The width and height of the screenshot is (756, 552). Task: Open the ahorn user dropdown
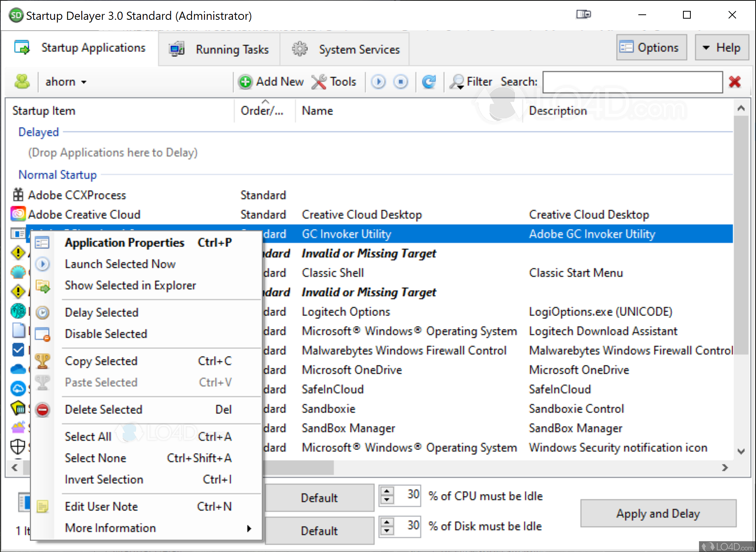coord(66,82)
